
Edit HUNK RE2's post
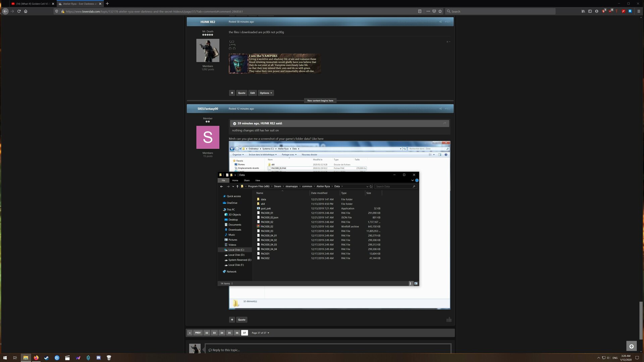pos(253,93)
